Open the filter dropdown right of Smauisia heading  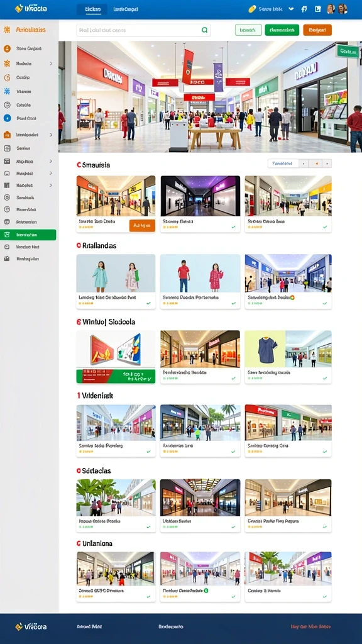[283, 164]
